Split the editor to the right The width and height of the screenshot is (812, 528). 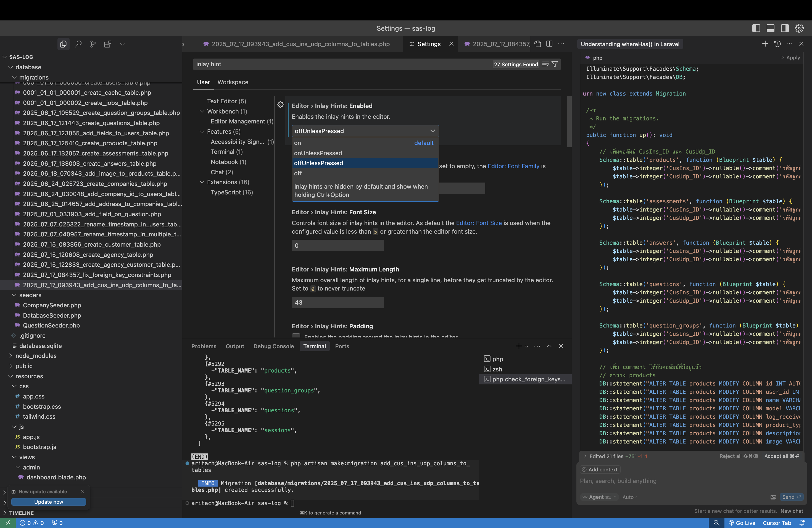(549, 44)
